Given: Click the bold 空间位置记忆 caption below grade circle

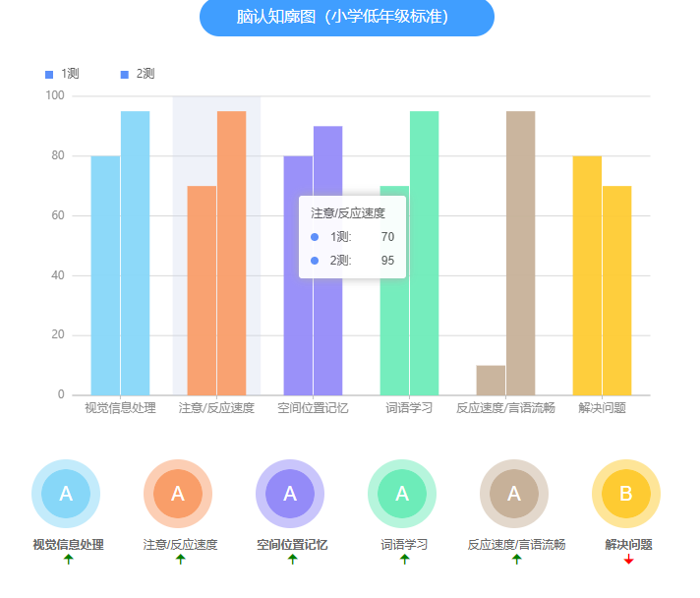Looking at the screenshot, I should click(292, 545).
